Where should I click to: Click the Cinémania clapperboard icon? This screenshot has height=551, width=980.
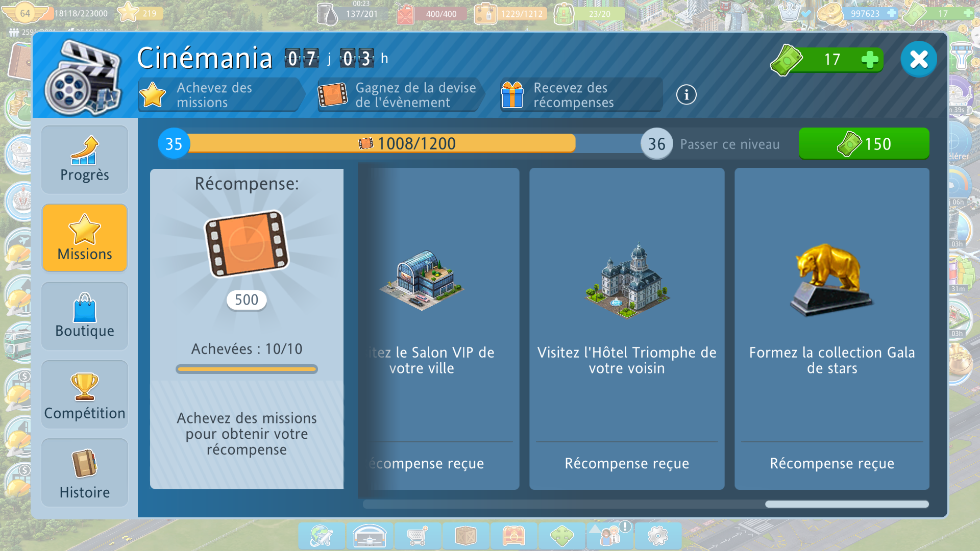click(x=83, y=78)
